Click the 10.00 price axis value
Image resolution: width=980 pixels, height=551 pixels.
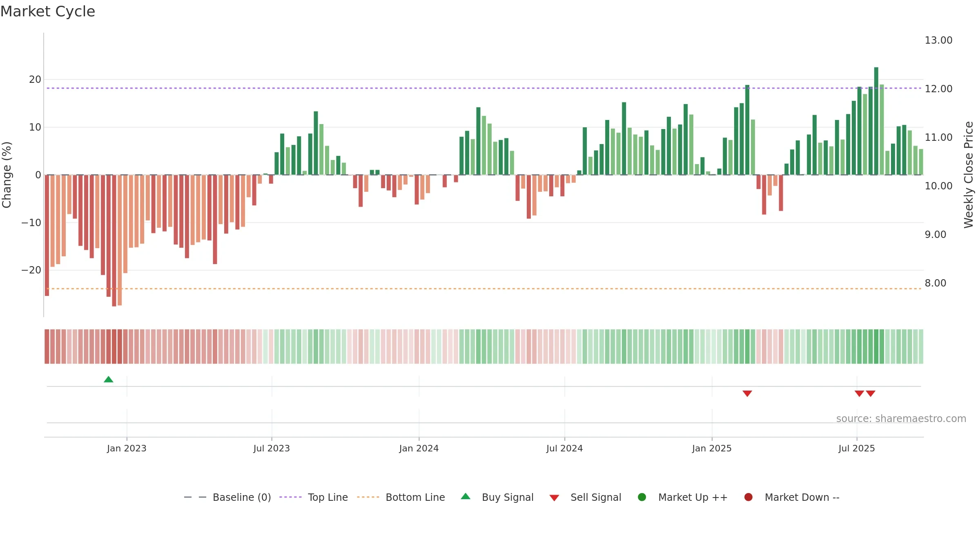pos(938,186)
